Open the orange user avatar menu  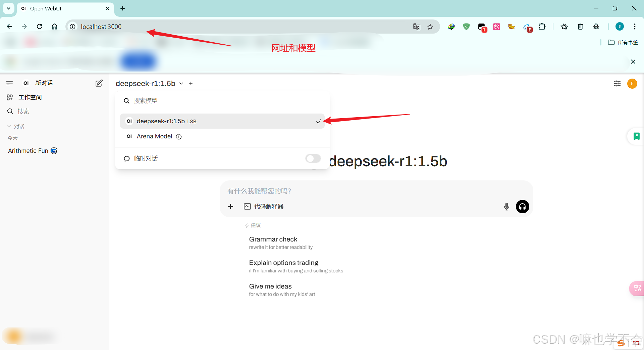pyautogui.click(x=632, y=83)
